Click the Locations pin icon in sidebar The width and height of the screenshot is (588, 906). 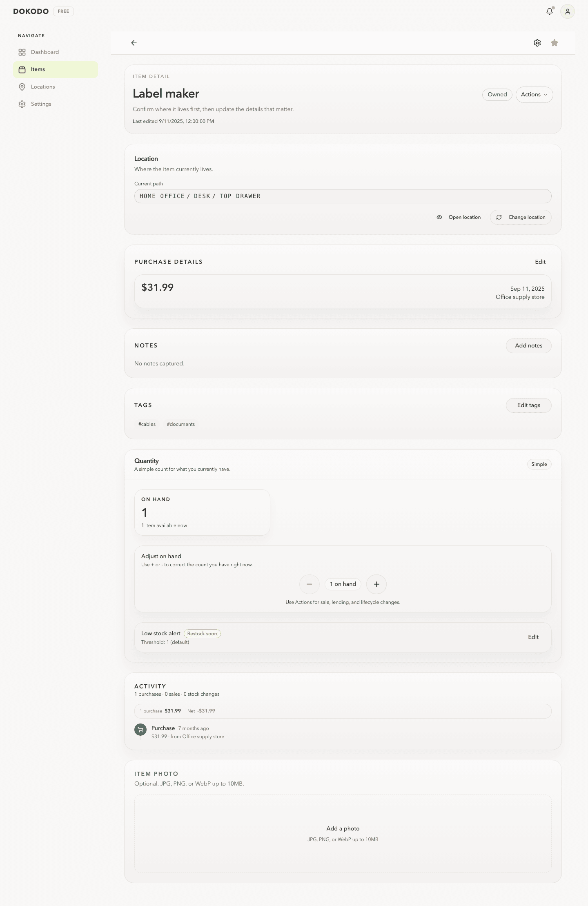point(22,87)
